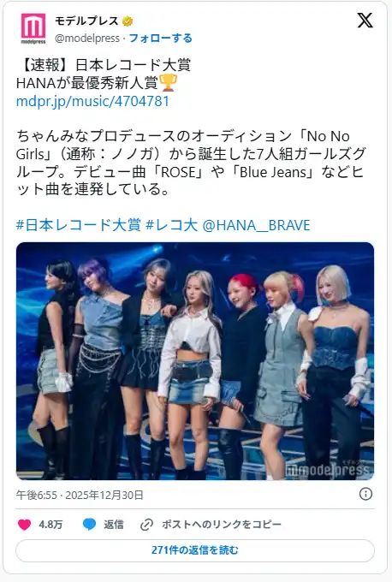392x582 pixels.
Task: Click the post timestamp 午後6:55
Action: [x=37, y=496]
